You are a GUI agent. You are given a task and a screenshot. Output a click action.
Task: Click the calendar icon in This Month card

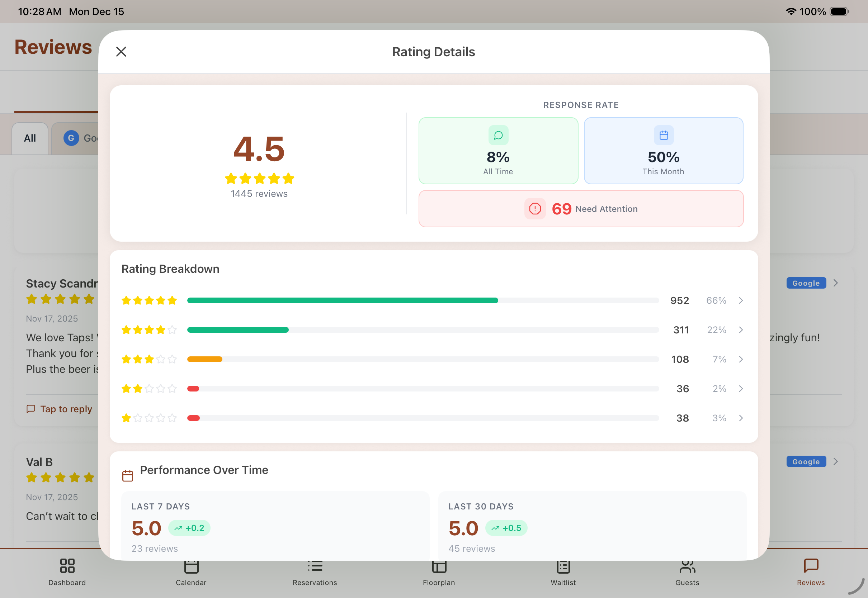[x=663, y=135]
